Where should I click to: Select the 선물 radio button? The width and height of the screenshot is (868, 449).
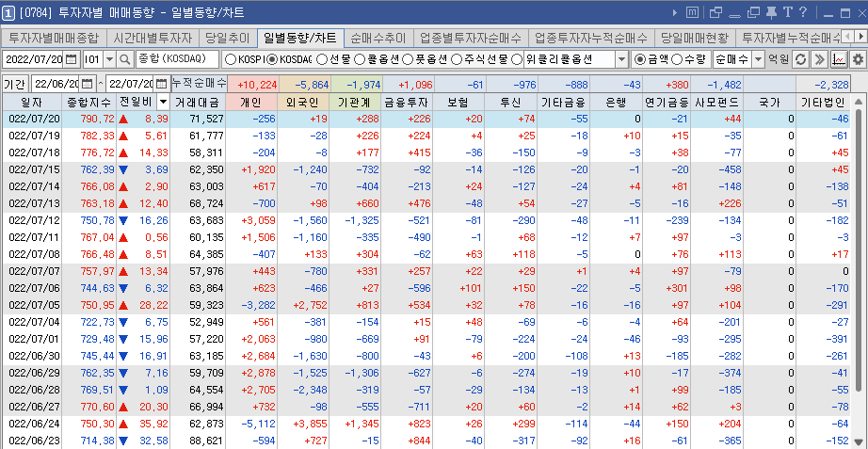pyautogui.click(x=321, y=59)
